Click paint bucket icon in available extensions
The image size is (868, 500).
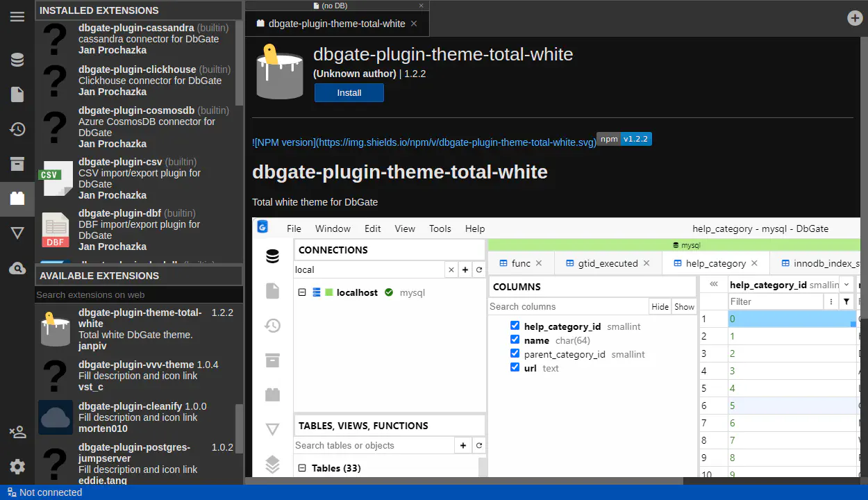(x=56, y=329)
